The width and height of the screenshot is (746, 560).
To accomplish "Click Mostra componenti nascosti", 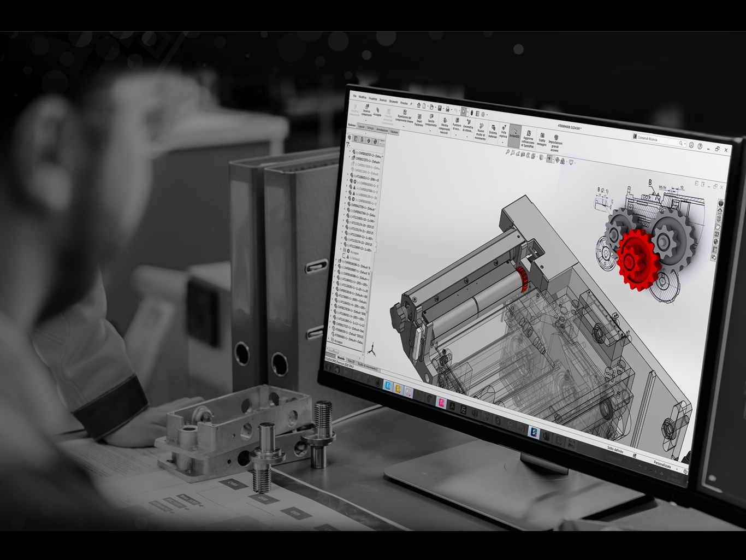I will tap(445, 126).
